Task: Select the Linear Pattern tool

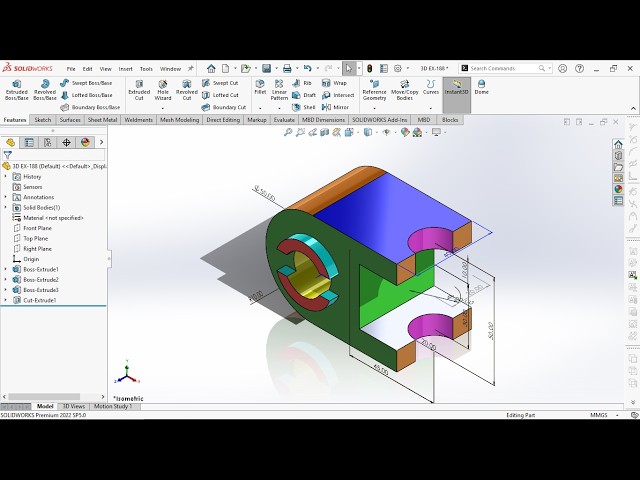Action: point(279,90)
